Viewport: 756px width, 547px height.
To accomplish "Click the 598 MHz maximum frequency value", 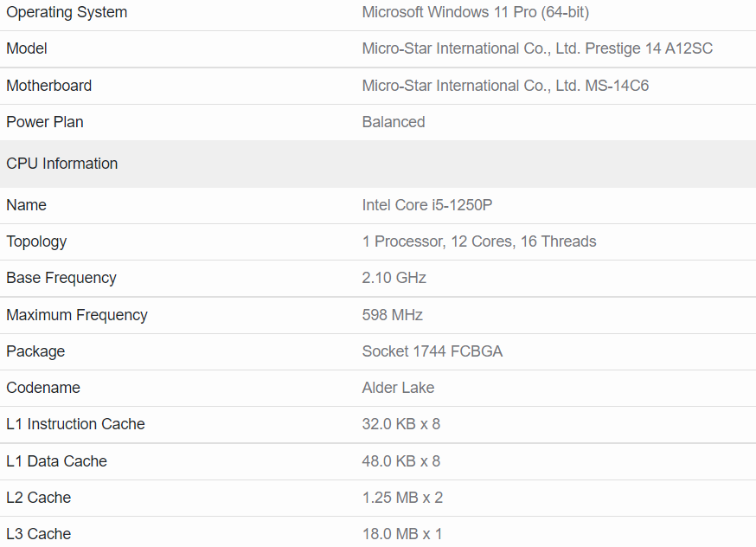I will 392,315.
